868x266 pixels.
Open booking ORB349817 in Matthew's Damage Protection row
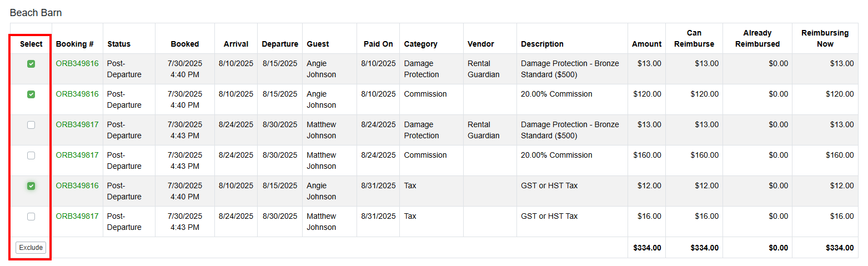[77, 125]
